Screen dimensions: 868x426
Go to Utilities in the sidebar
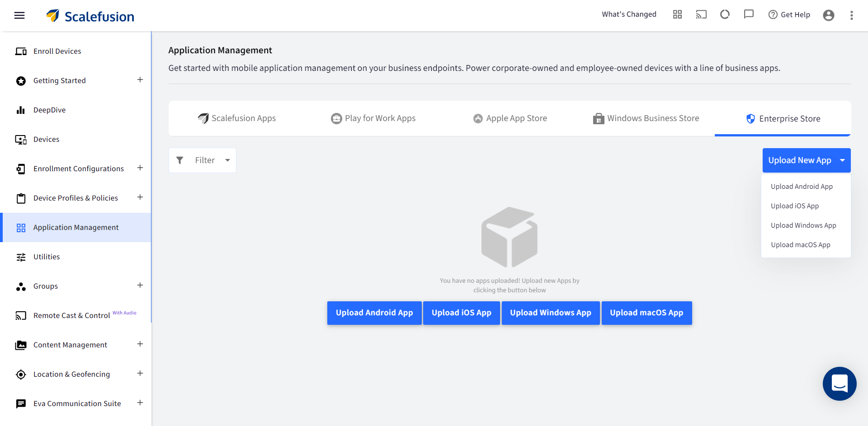[47, 257]
